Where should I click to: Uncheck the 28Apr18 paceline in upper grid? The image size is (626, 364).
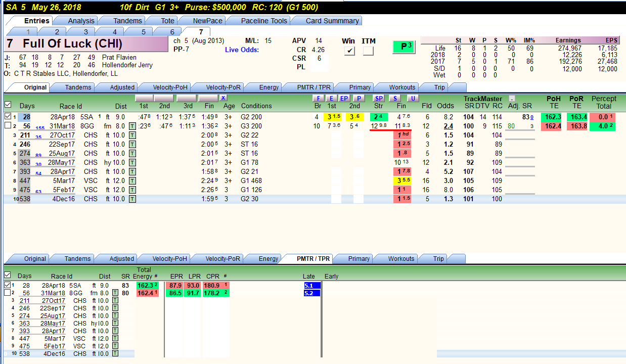point(8,117)
